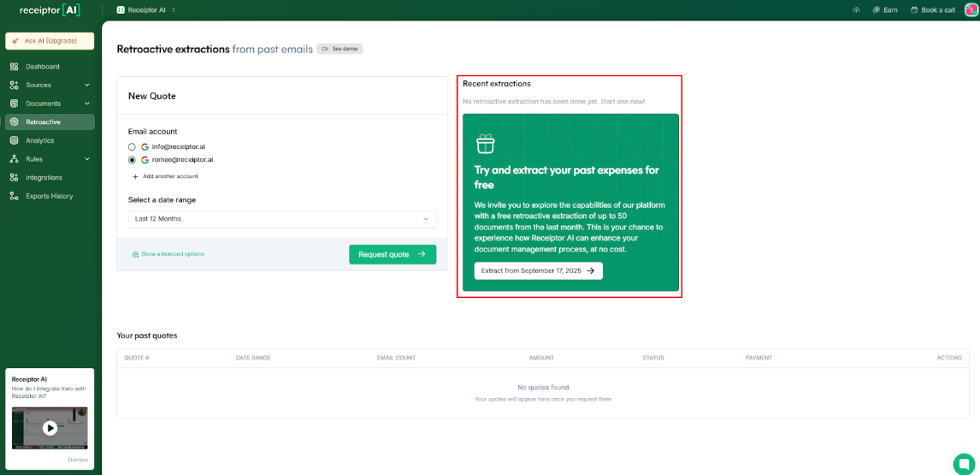Viewport: 980px width, 475px height.
Task: Click Add another account
Action: click(165, 176)
